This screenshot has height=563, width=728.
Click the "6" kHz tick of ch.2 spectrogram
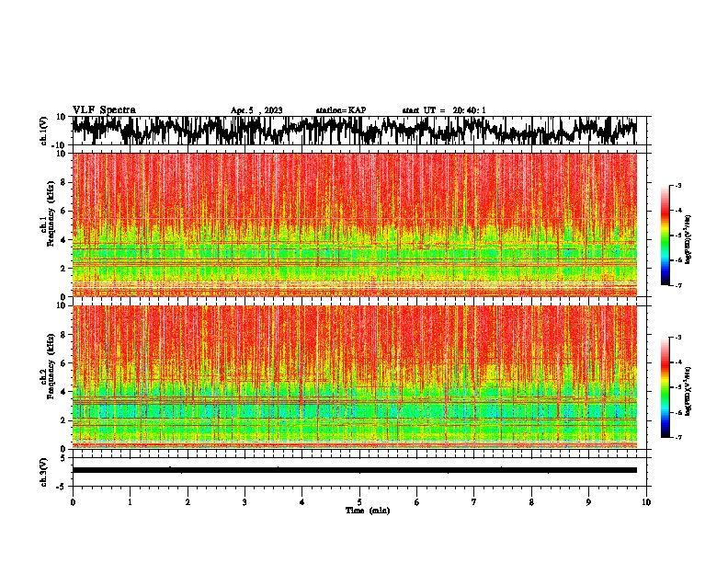coord(63,363)
